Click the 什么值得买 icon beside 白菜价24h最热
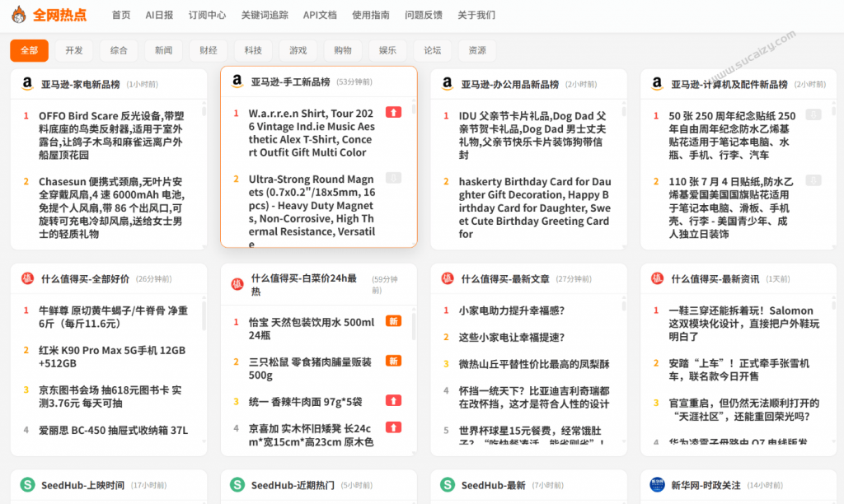Image resolution: width=844 pixels, height=504 pixels. coord(237,285)
